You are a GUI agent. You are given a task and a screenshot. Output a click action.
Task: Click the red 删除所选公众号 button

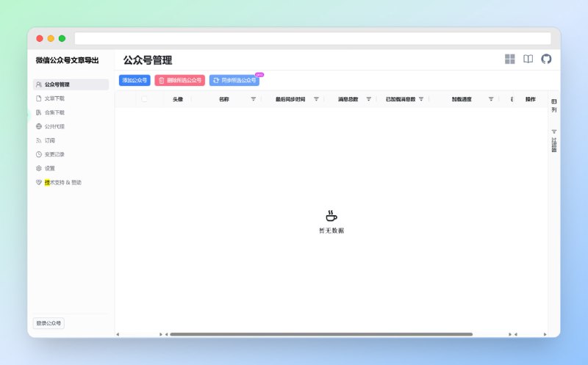[179, 80]
